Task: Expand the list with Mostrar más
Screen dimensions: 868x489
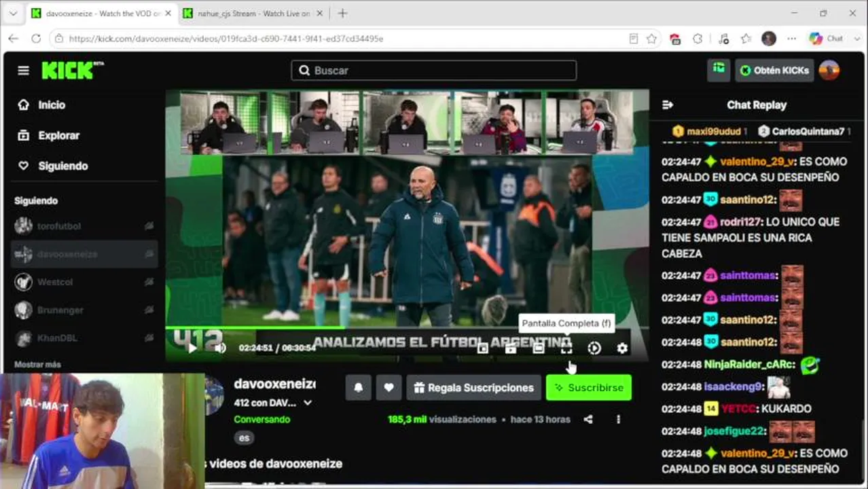Action: coord(37,365)
